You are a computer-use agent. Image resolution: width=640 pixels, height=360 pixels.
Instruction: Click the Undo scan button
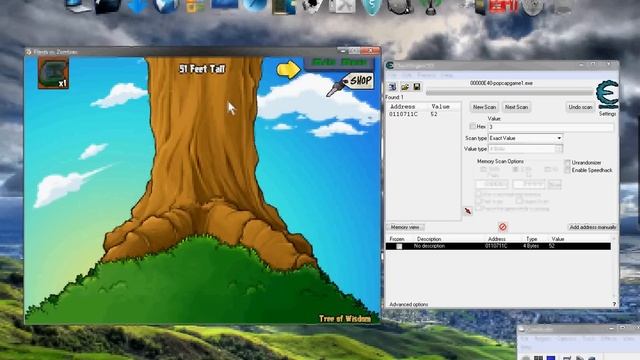click(580, 107)
